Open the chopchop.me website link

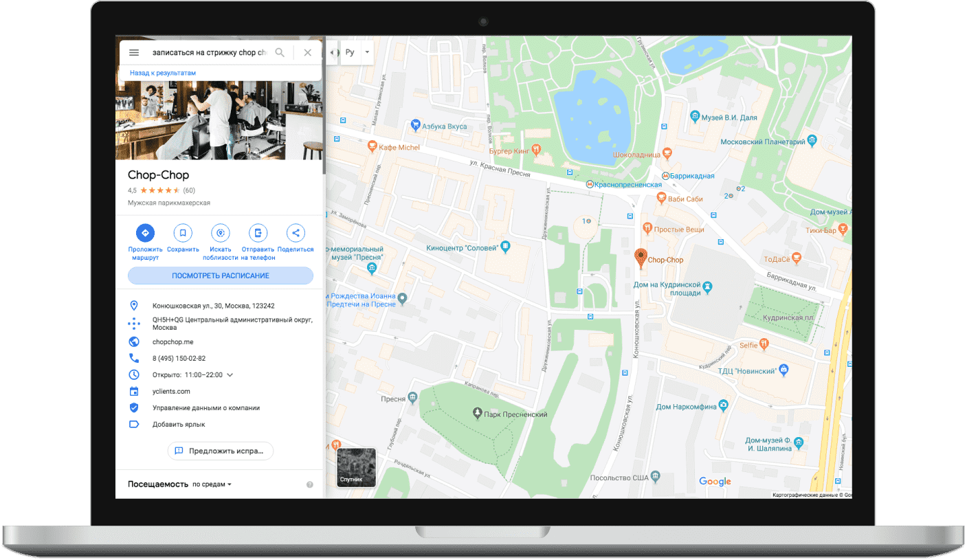click(173, 341)
